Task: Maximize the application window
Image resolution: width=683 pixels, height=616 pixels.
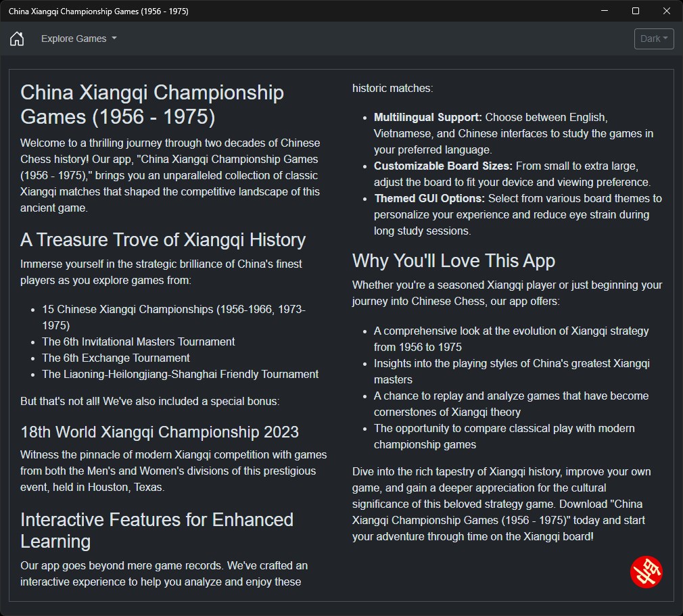Action: point(636,11)
